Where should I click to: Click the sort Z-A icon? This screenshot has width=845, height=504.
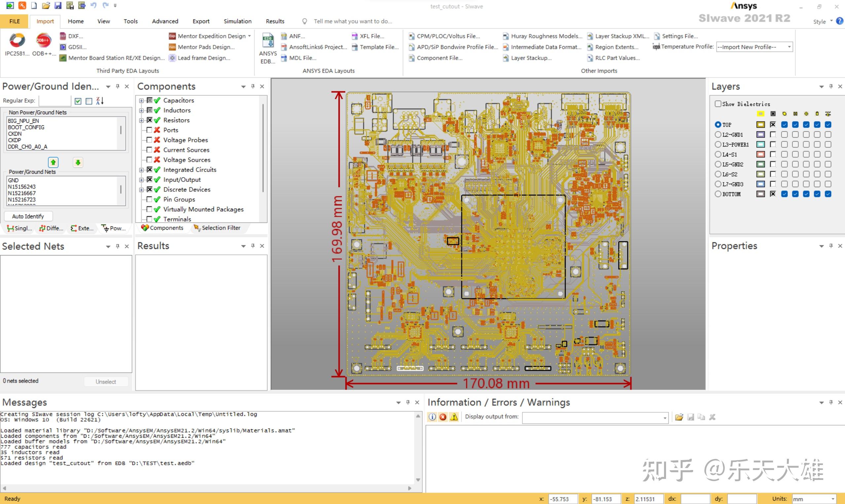click(x=99, y=101)
